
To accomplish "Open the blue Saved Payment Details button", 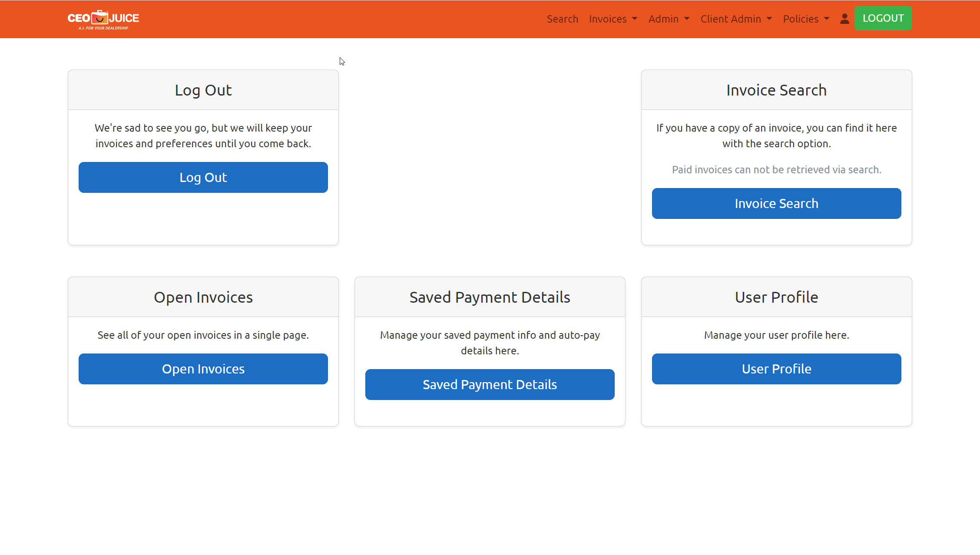I will tap(490, 384).
